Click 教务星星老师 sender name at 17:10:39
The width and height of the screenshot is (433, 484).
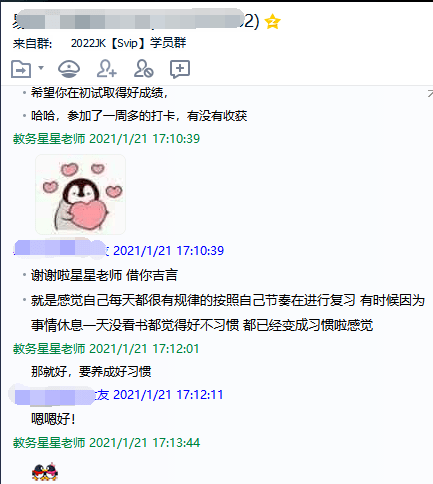coord(49,139)
